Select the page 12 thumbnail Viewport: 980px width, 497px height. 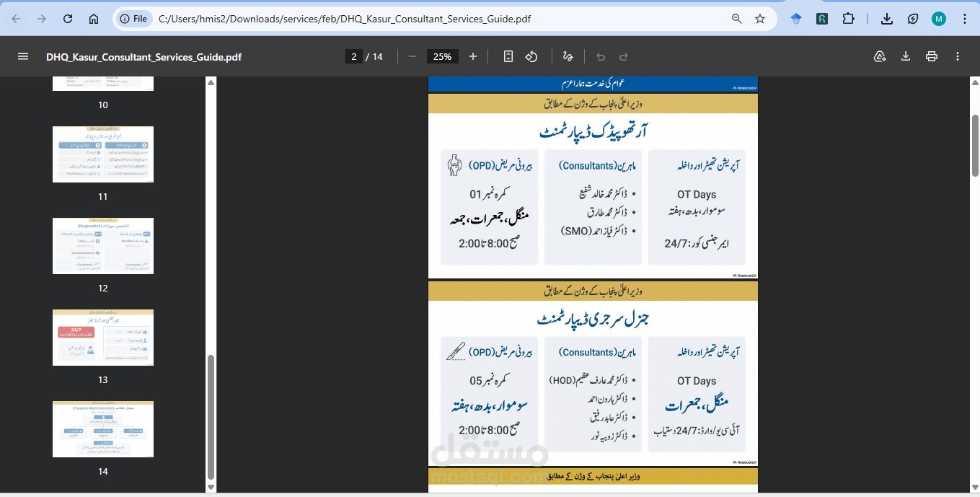coord(102,246)
